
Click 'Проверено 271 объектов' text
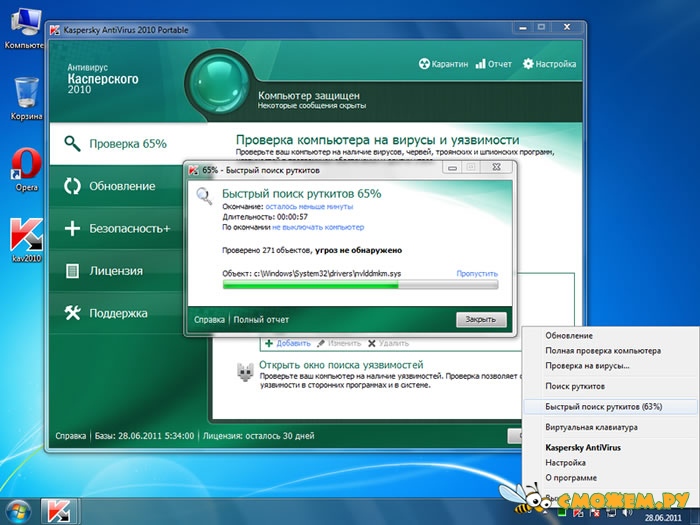[267, 250]
